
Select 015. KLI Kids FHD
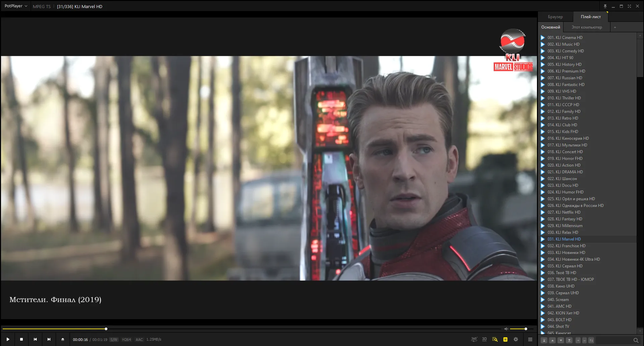pyautogui.click(x=587, y=132)
